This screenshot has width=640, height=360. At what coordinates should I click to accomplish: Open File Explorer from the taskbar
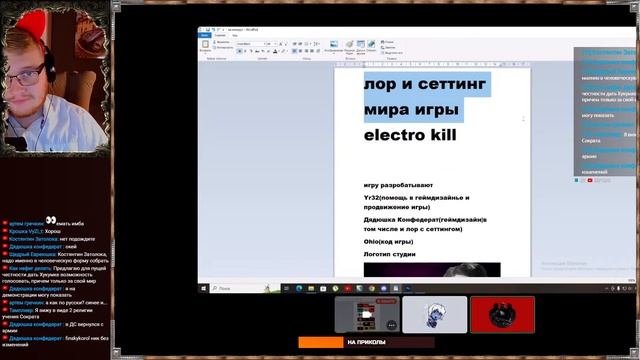(311, 288)
